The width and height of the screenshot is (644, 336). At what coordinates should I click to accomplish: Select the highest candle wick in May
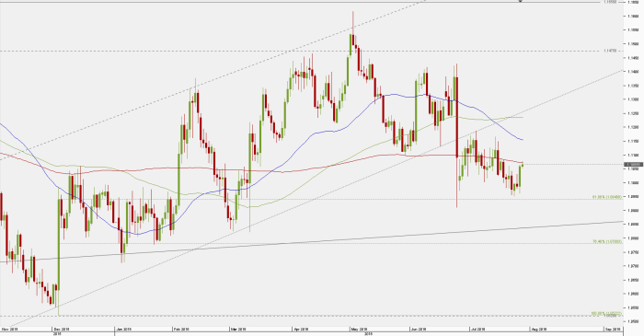[352, 23]
